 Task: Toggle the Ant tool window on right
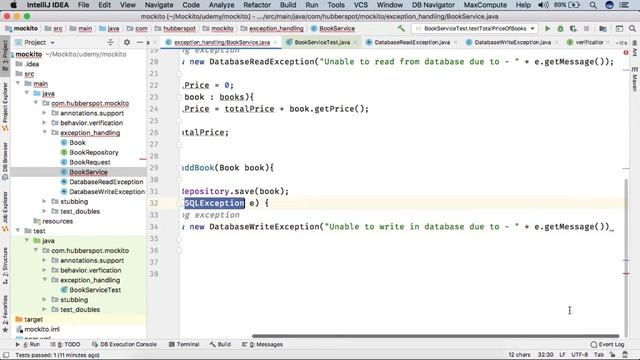point(635,49)
